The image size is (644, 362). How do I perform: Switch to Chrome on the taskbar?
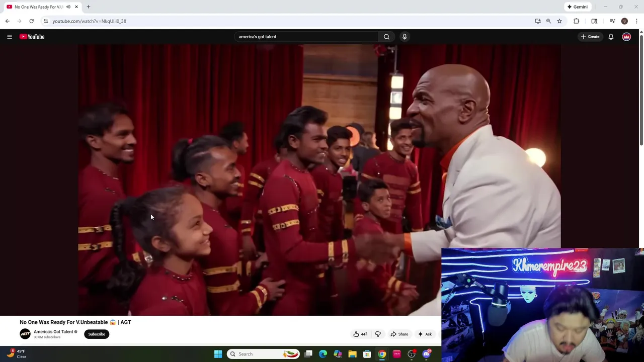pyautogui.click(x=382, y=354)
